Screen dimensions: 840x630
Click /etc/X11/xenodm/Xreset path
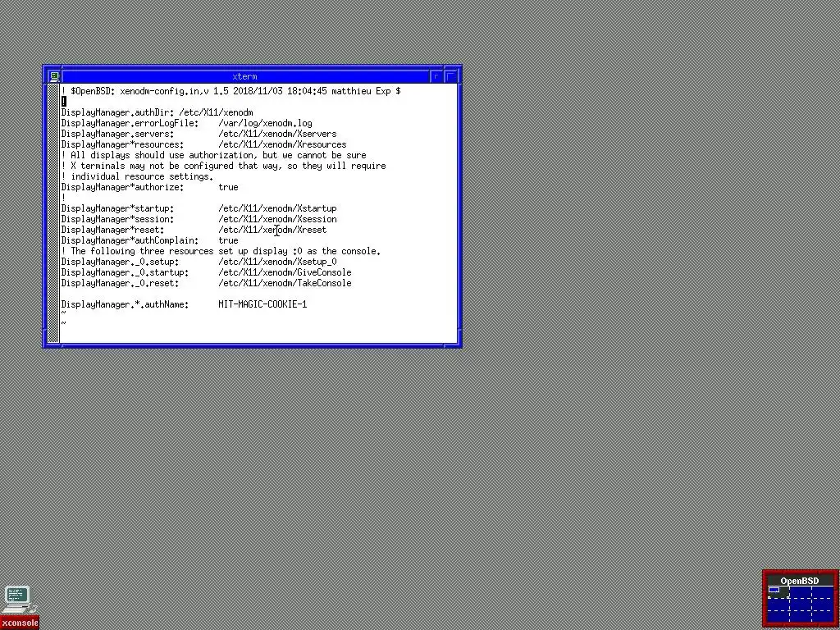tap(272, 230)
